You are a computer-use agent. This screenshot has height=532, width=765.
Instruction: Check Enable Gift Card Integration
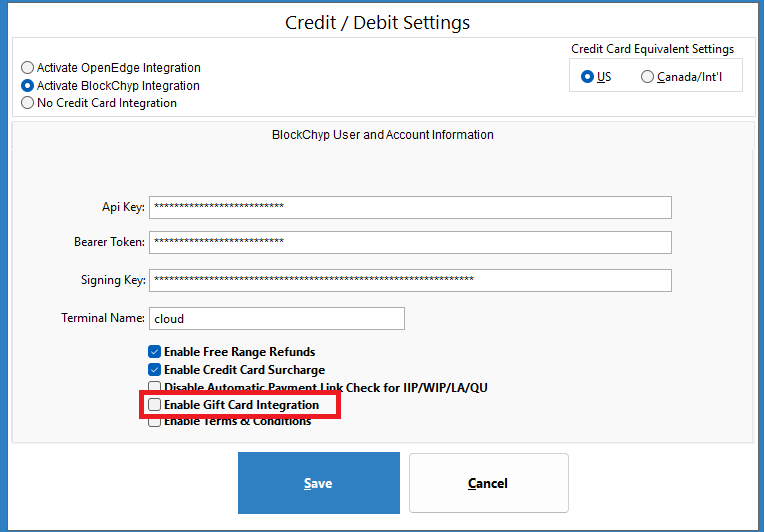(154, 405)
